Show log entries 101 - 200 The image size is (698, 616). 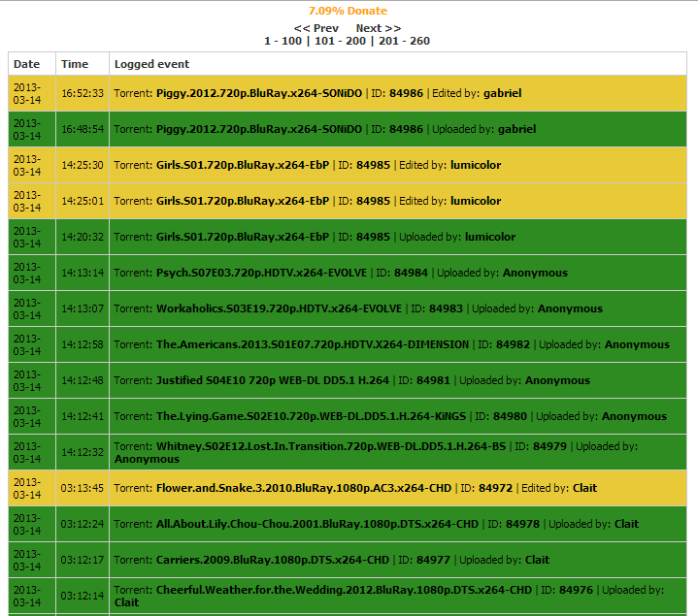coord(340,41)
